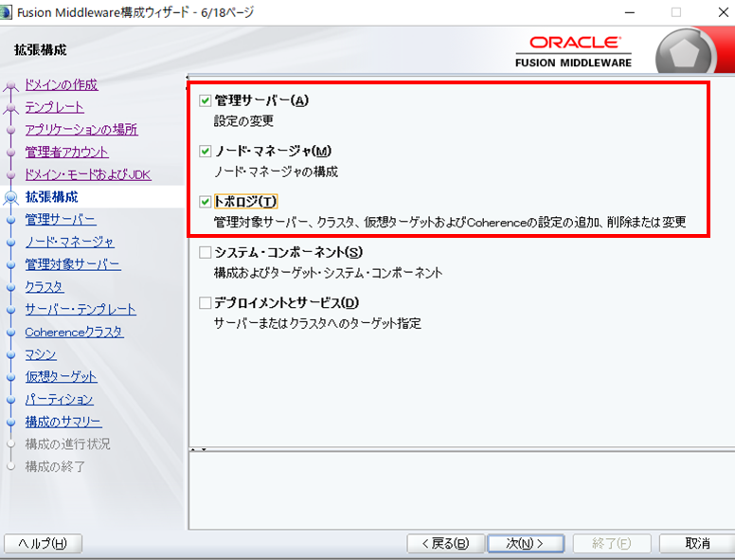Screen dimensions: 735x560
Task: Click the 拡張構成 current step icon
Action: coord(11,197)
